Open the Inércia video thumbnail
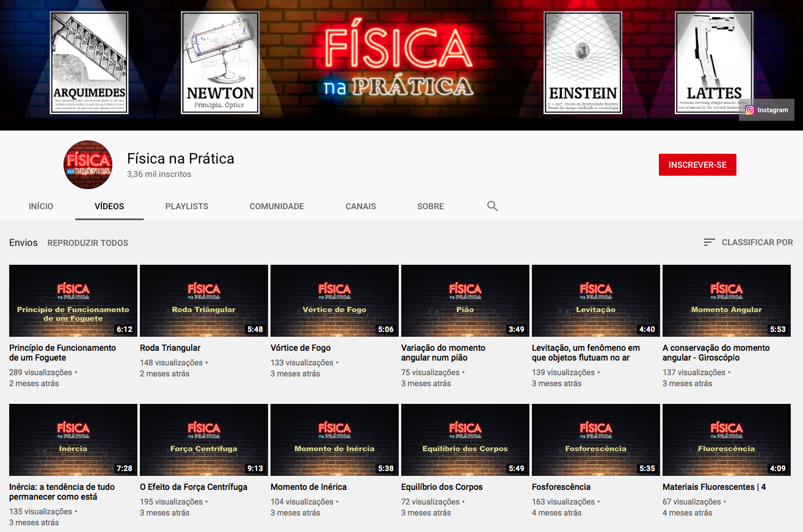The width and height of the screenshot is (803, 532). point(73,440)
